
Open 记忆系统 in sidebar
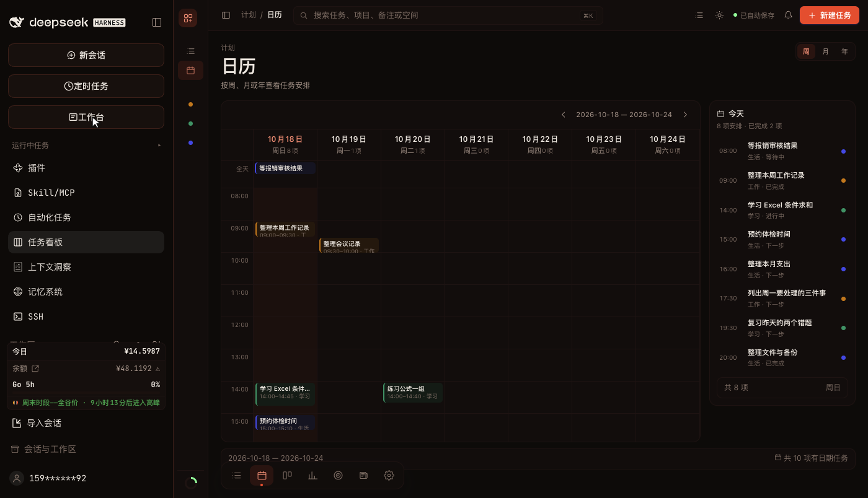[x=86, y=292]
